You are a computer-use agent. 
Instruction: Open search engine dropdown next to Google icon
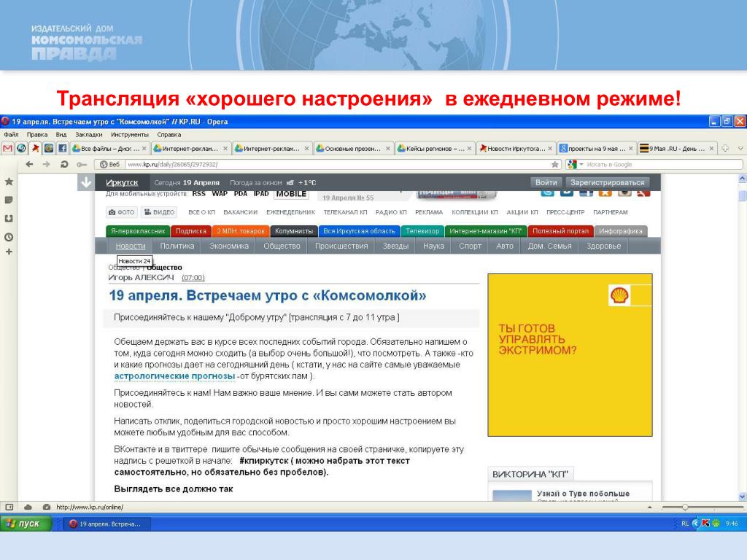581,165
